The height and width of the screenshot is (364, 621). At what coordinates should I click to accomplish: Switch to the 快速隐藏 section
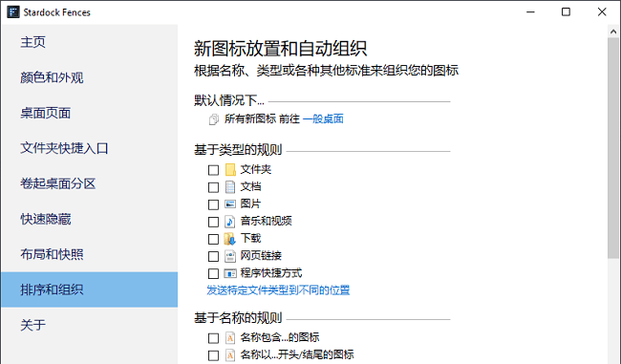click(x=90, y=219)
